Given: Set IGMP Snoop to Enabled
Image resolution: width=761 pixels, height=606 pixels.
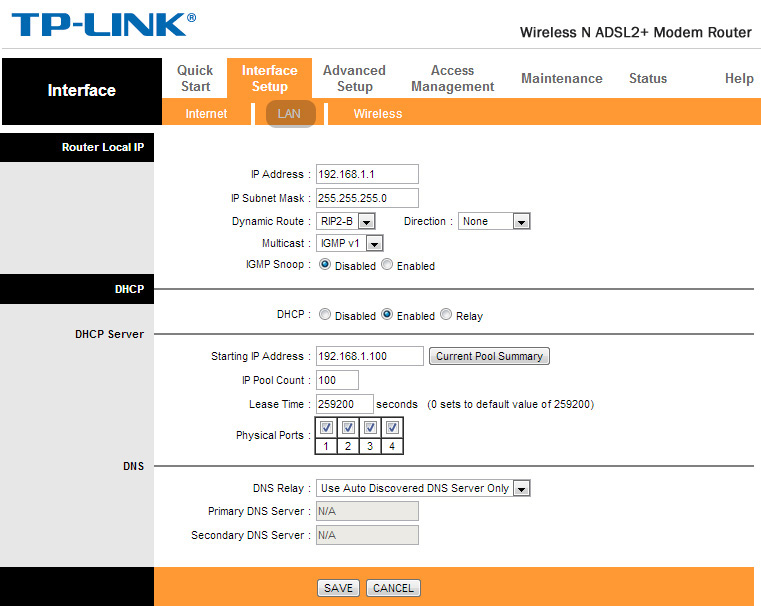Looking at the screenshot, I should pos(387,264).
